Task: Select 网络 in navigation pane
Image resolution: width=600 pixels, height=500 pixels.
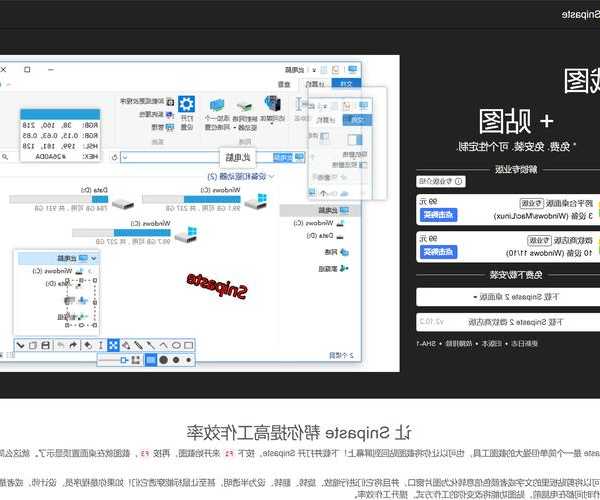Action: point(337,252)
